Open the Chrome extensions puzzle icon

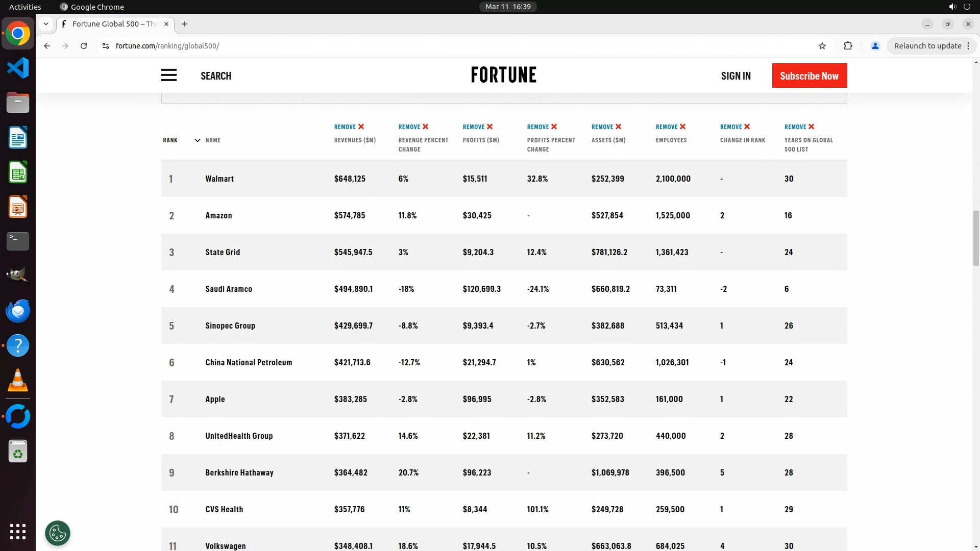[x=848, y=46]
